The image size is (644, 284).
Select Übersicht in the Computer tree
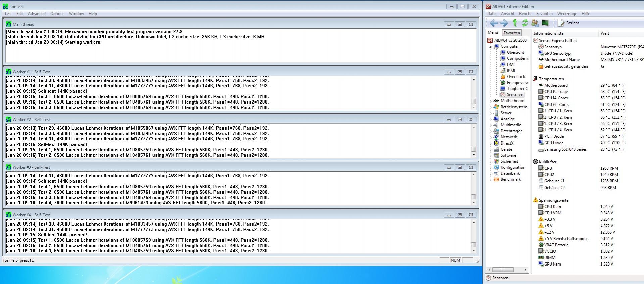[x=515, y=52]
